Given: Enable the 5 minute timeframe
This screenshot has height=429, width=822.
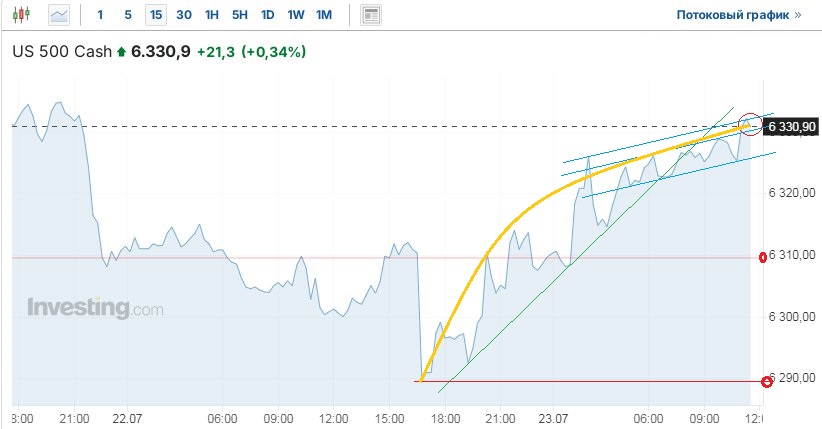Looking at the screenshot, I should 127,15.
